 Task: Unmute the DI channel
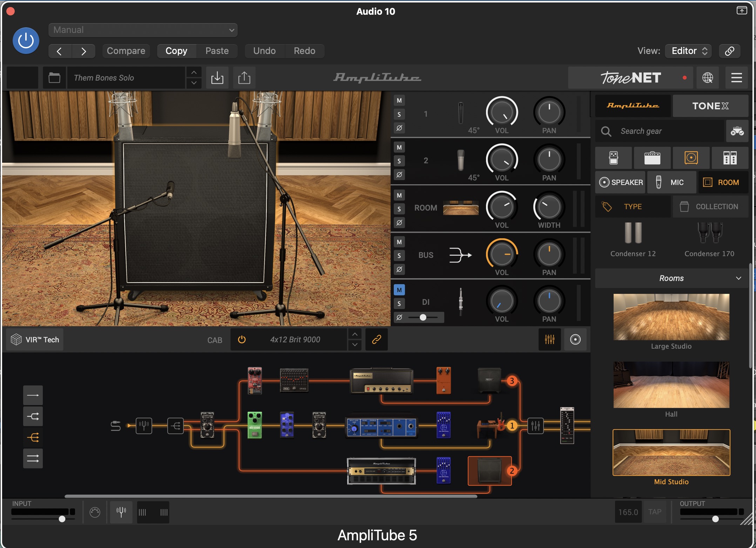tap(399, 290)
